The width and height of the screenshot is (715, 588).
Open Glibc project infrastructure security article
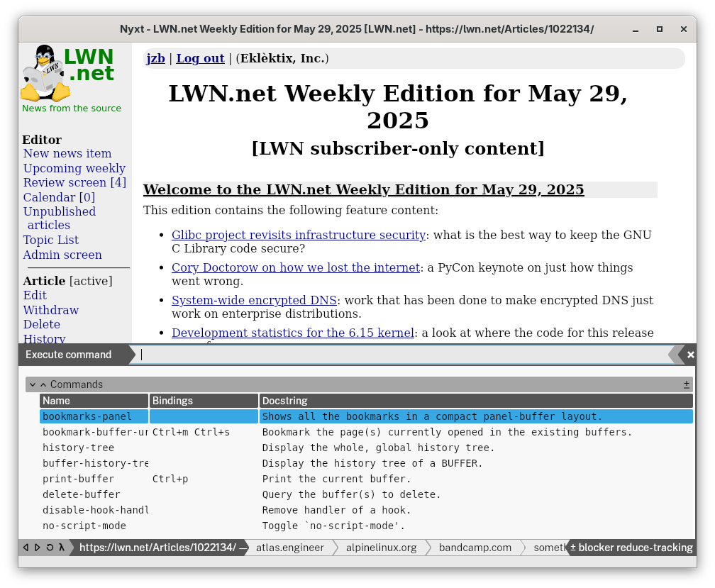tap(299, 235)
